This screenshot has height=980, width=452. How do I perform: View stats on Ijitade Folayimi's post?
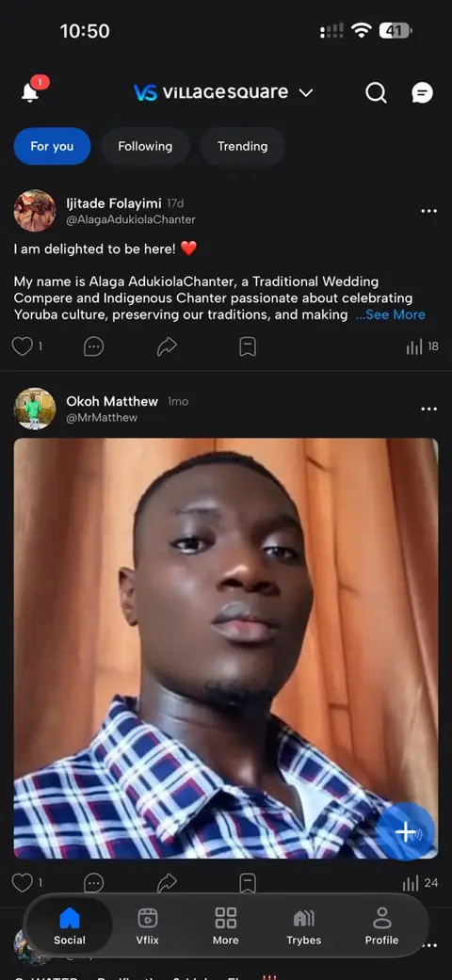pyautogui.click(x=422, y=346)
